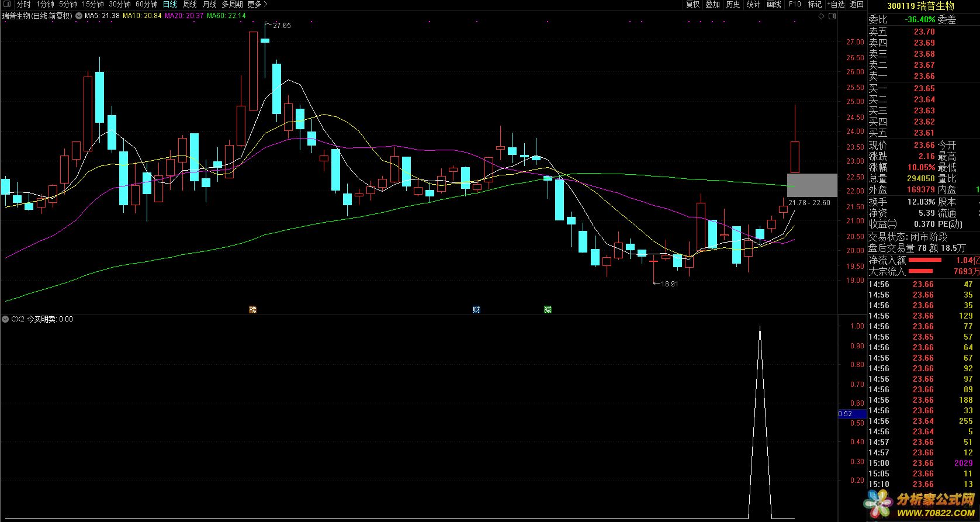Open the 榜 event marker on timeline
980x522 pixels.
click(x=252, y=309)
